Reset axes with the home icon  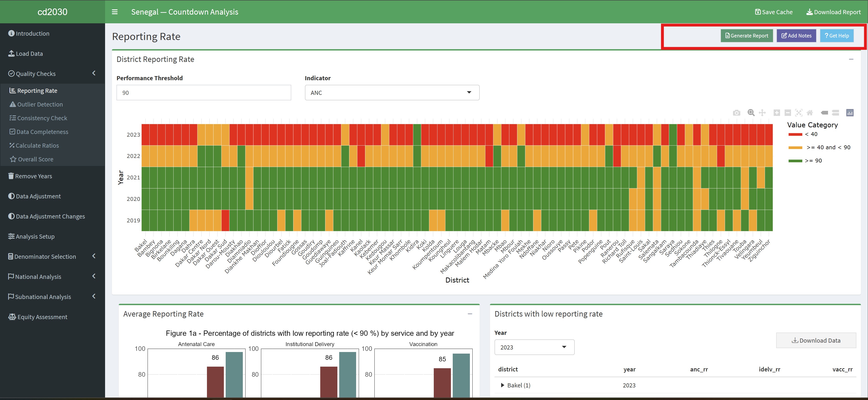(810, 113)
